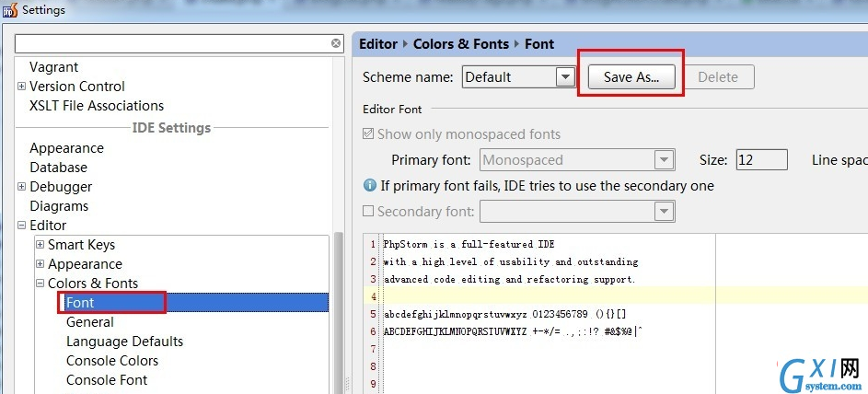This screenshot has height=394, width=868.
Task: Click the Delete scheme button
Action: click(x=717, y=77)
